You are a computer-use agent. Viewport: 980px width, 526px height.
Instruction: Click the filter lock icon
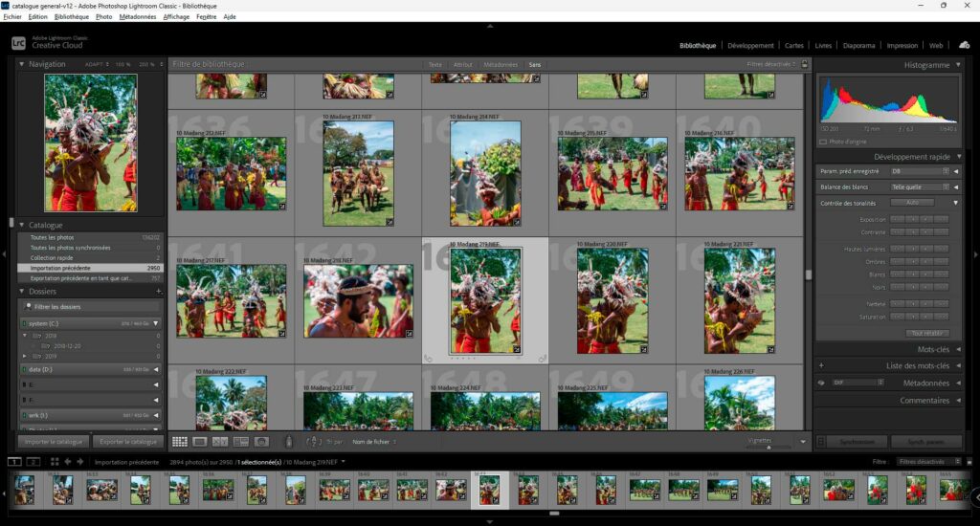click(805, 65)
